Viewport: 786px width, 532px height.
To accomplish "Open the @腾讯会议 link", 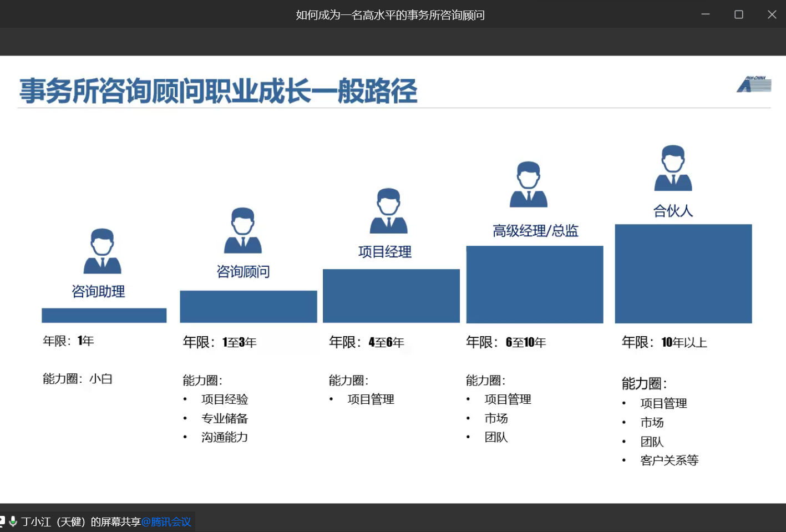I will pyautogui.click(x=166, y=522).
